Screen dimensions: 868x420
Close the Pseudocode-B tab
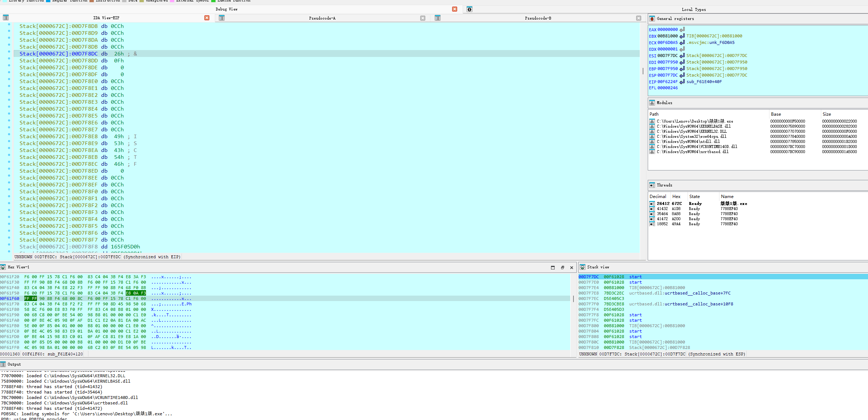tap(639, 18)
